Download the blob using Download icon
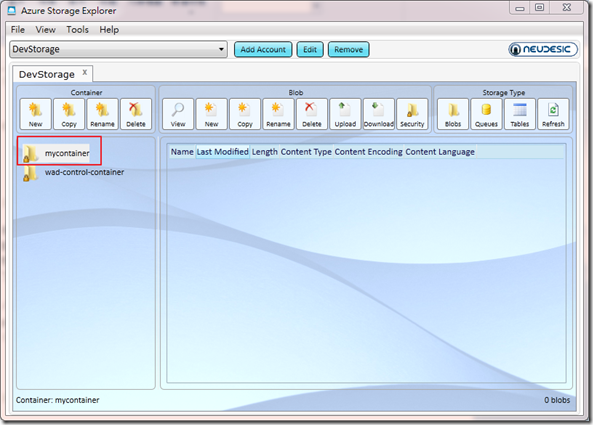Image resolution: width=593 pixels, height=425 pixels. point(379,114)
